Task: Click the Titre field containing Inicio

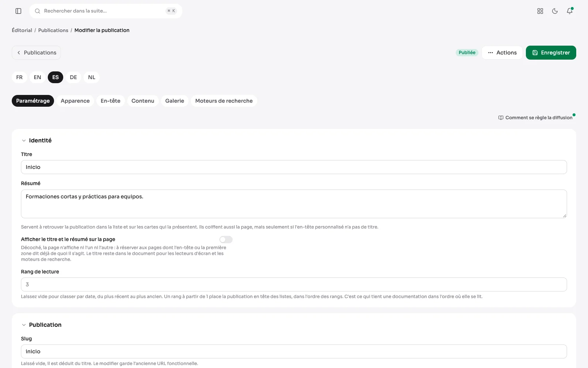Action: pyautogui.click(x=294, y=167)
